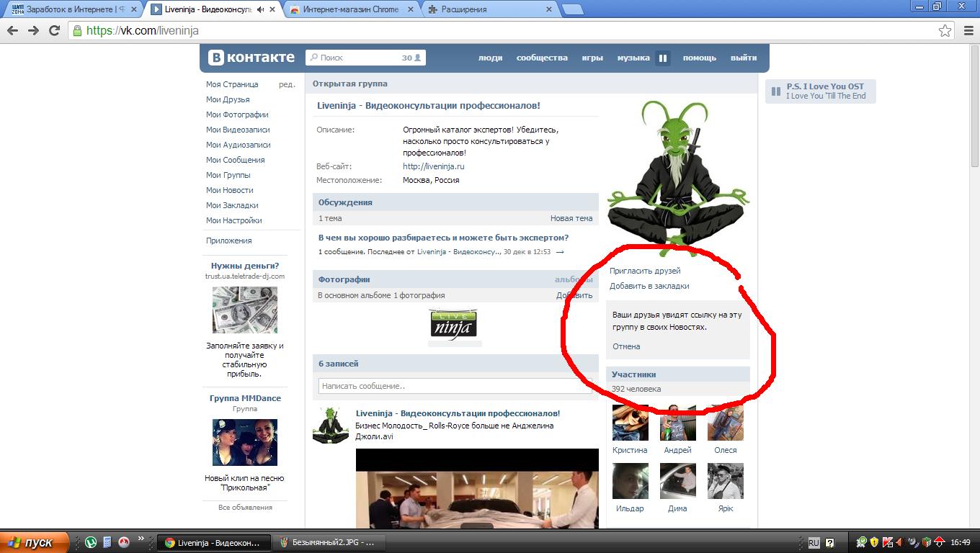Mute the Liveninja tab audio speaker icon
Viewport: 980px width, 553px height.
click(x=261, y=9)
